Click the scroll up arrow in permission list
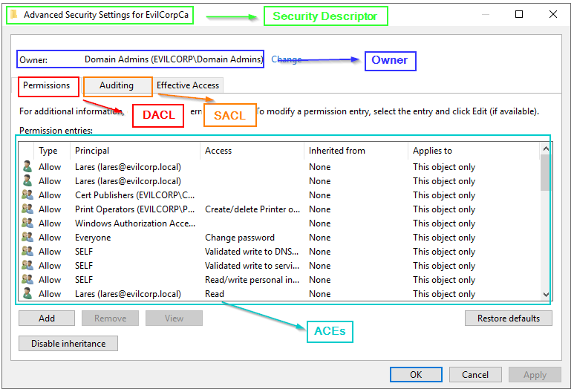The width and height of the screenshot is (574, 392). tap(546, 149)
